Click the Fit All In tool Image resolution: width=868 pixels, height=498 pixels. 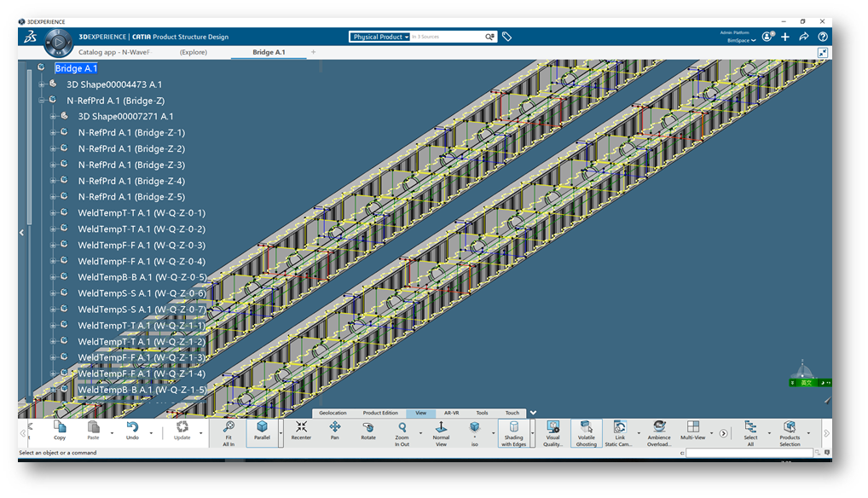229,431
